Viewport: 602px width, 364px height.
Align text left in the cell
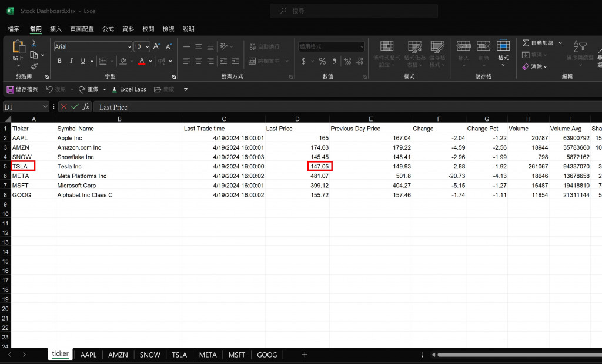(x=186, y=61)
